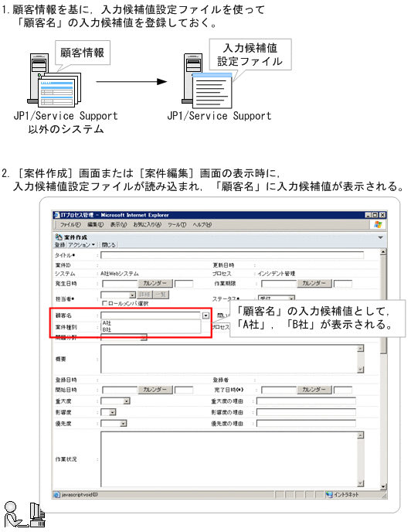
Task: Click the 入力候補値設定ファイル document icon
Action: (x=212, y=90)
